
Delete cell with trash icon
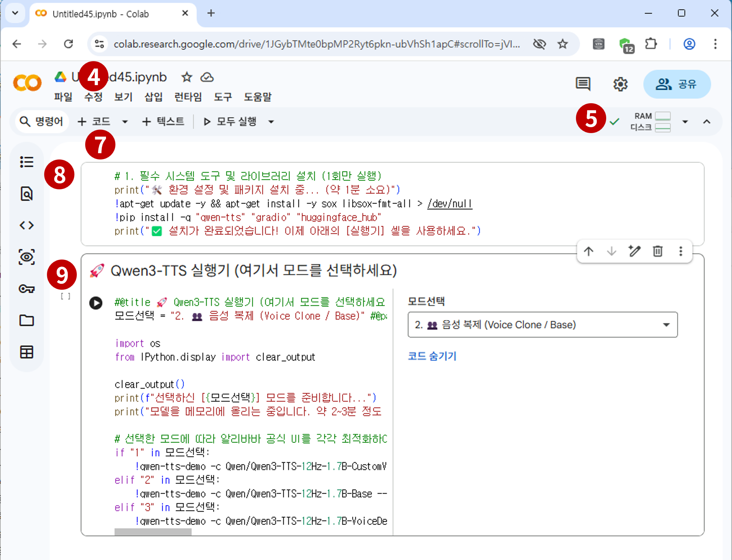(x=658, y=251)
